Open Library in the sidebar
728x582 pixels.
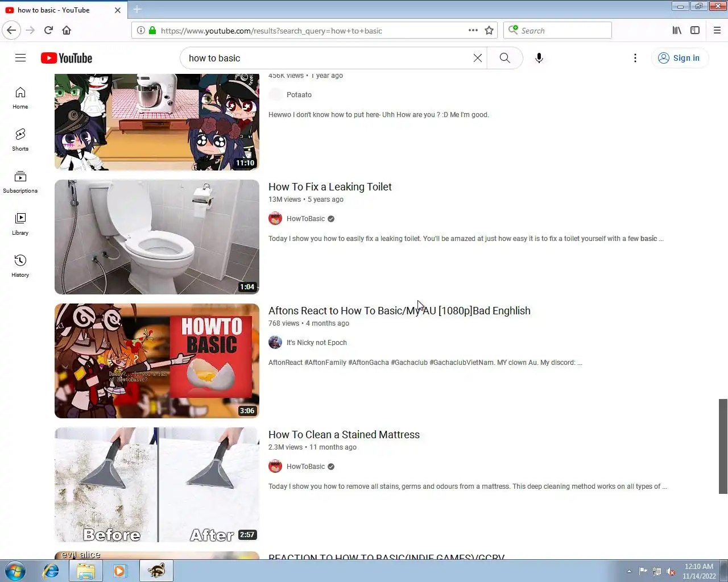tap(20, 224)
